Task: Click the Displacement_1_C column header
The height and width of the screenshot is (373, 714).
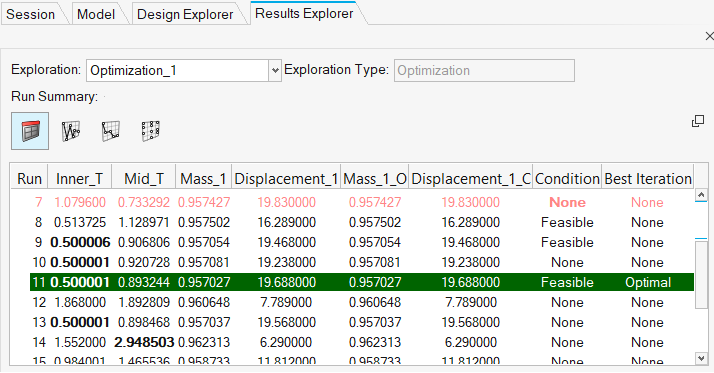Action: click(x=471, y=179)
